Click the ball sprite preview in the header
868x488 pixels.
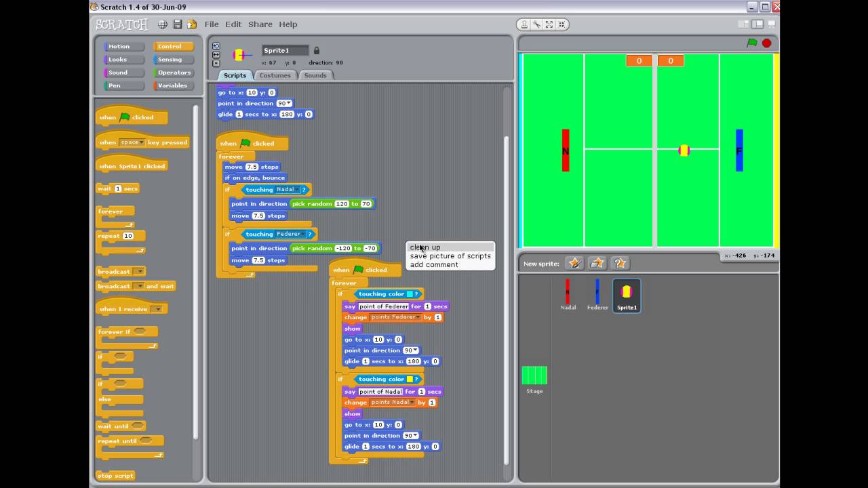[239, 55]
